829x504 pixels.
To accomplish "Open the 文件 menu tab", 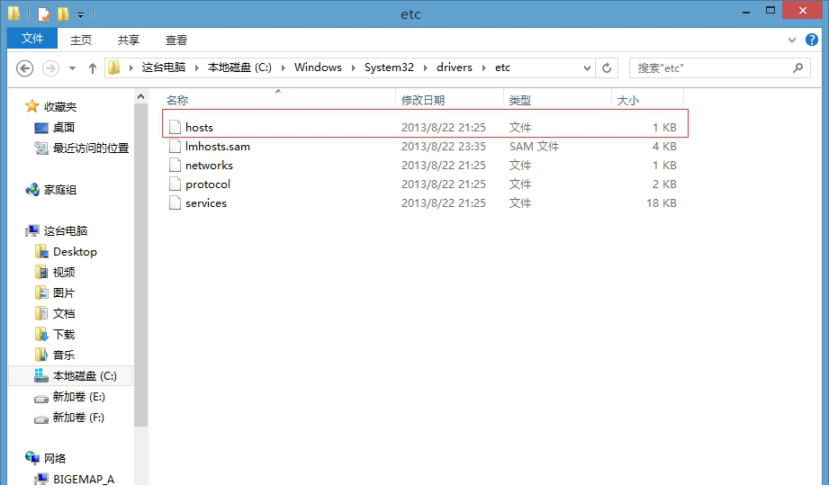I will [x=32, y=39].
